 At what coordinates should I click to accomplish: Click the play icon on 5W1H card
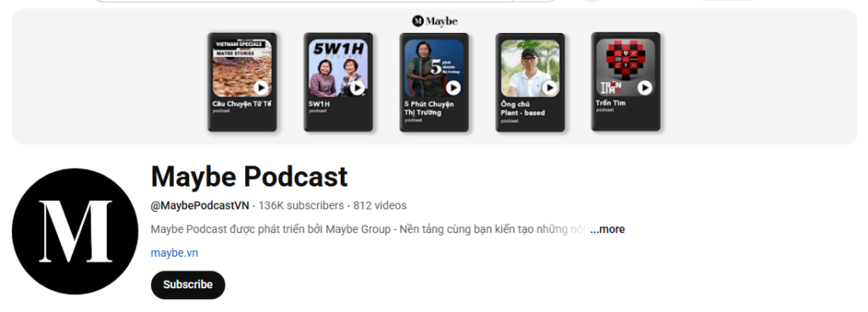point(357,87)
